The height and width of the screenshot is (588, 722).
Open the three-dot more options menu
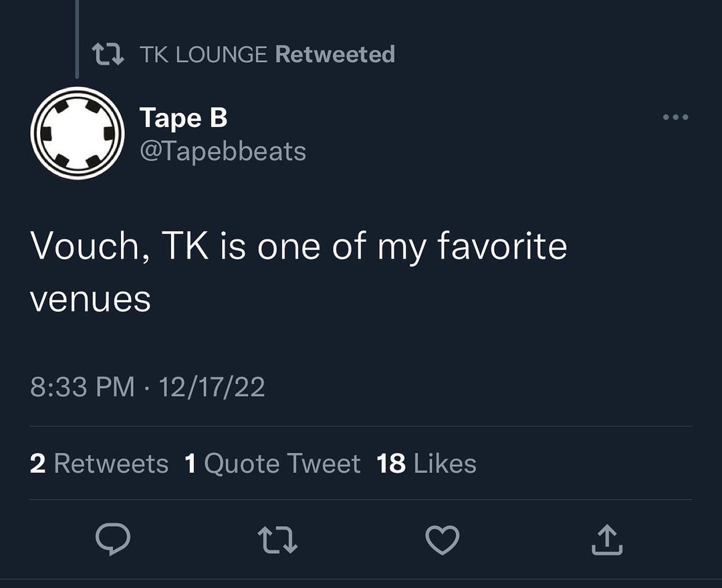675,118
